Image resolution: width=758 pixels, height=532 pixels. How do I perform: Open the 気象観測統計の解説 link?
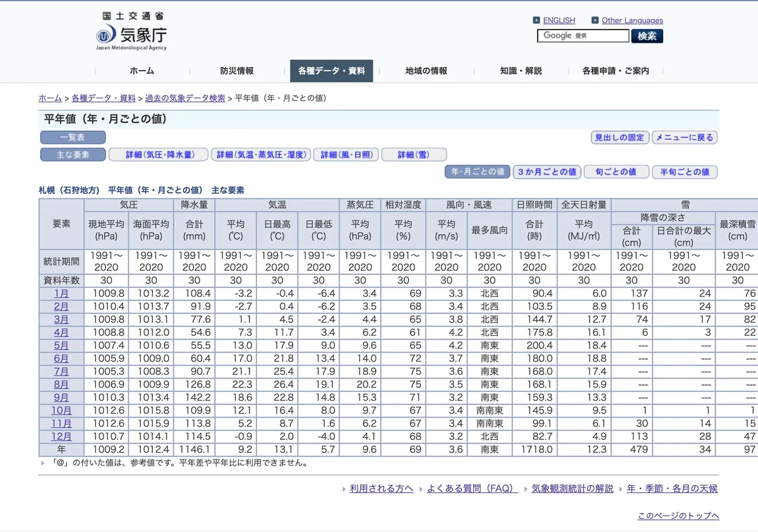(x=572, y=488)
